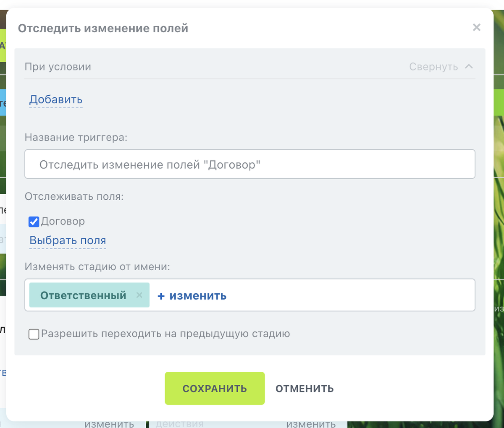504x428 pixels.
Task: Remove the "Ответственный" tag via its × icon
Action: [x=139, y=295]
